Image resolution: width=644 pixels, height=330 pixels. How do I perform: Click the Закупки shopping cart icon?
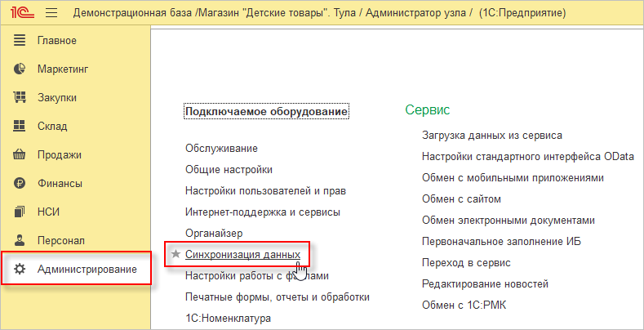(x=20, y=98)
